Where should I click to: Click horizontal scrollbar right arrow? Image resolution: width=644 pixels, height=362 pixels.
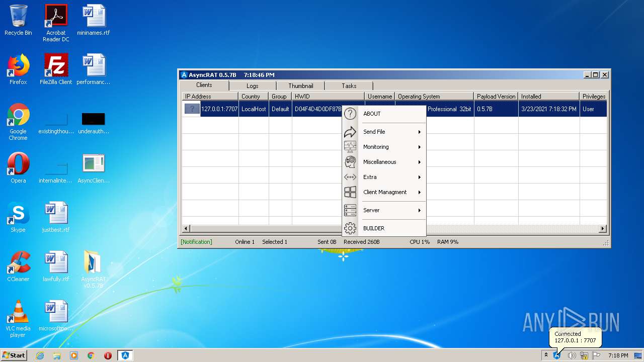[603, 229]
